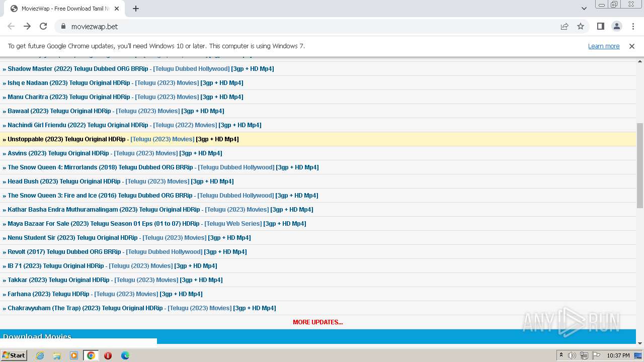Open Unstoppable (2023) Telugu Original HDRip

pyautogui.click(x=66, y=139)
